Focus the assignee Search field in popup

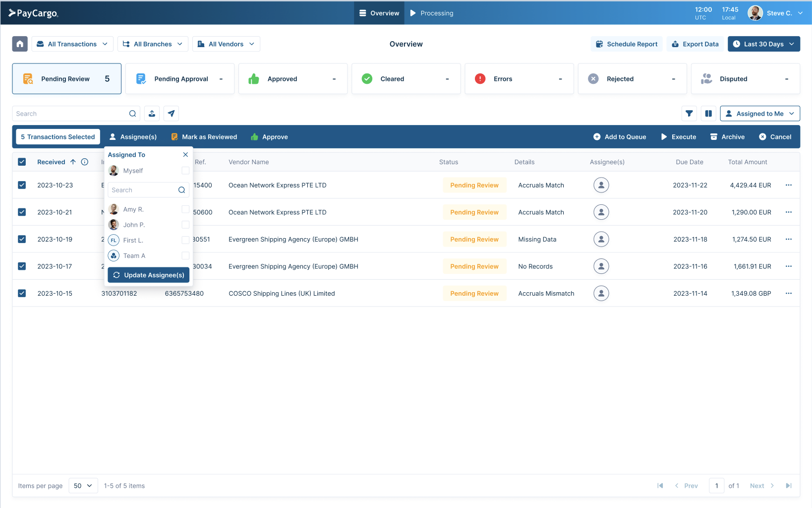click(149, 190)
